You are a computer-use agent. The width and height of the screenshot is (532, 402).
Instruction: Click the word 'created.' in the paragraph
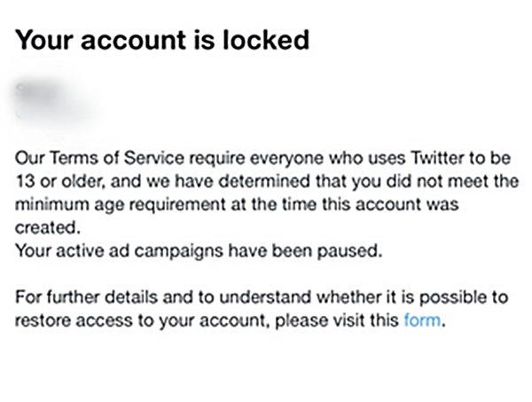(48, 227)
